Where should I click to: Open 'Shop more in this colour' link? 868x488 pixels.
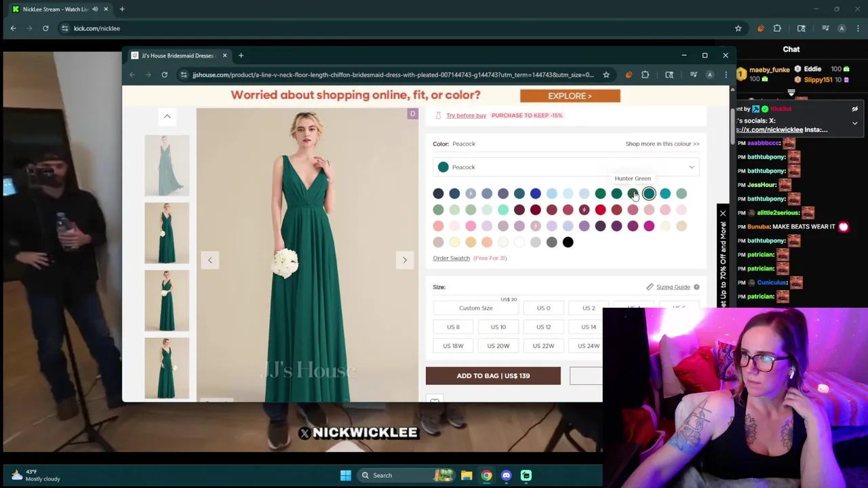(662, 144)
